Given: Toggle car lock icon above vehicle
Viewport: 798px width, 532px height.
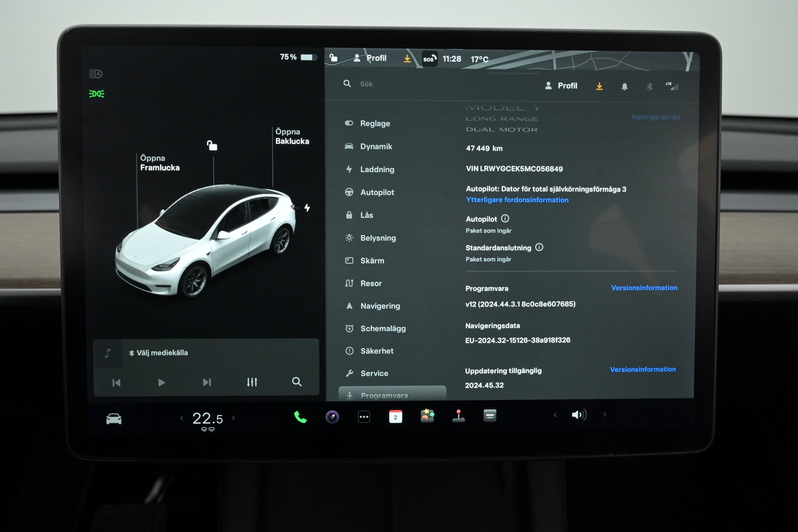Looking at the screenshot, I should click(212, 145).
